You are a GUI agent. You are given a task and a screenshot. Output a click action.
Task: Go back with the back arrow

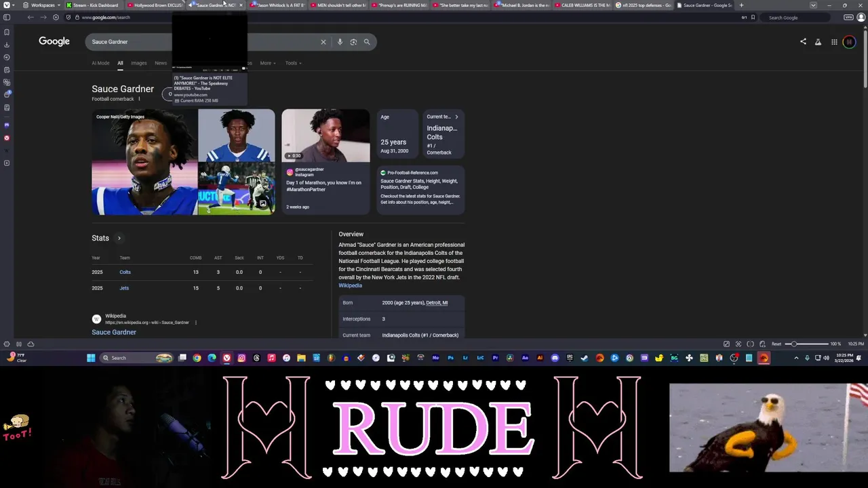click(31, 17)
